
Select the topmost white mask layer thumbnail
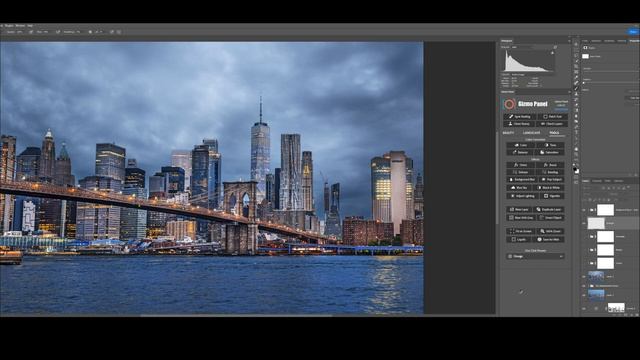pyautogui.click(x=605, y=210)
